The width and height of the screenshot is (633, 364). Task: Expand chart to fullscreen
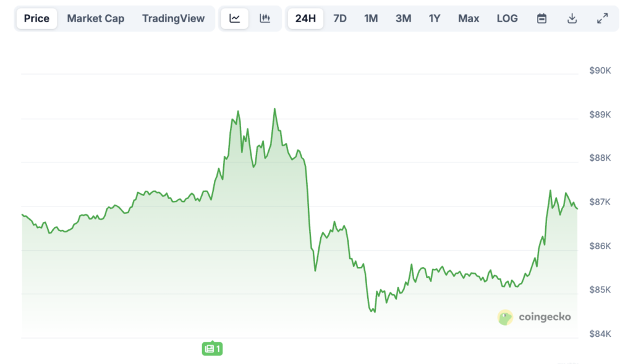tap(602, 19)
